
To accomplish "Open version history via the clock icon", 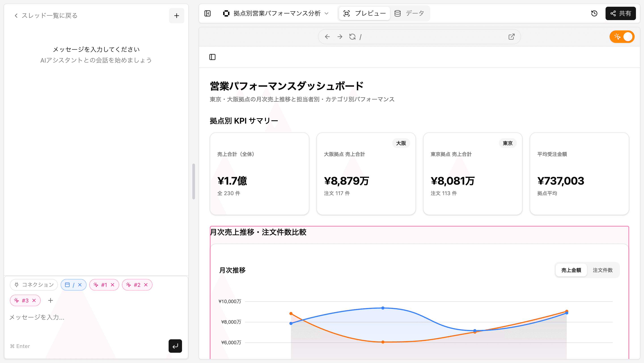I will (594, 13).
